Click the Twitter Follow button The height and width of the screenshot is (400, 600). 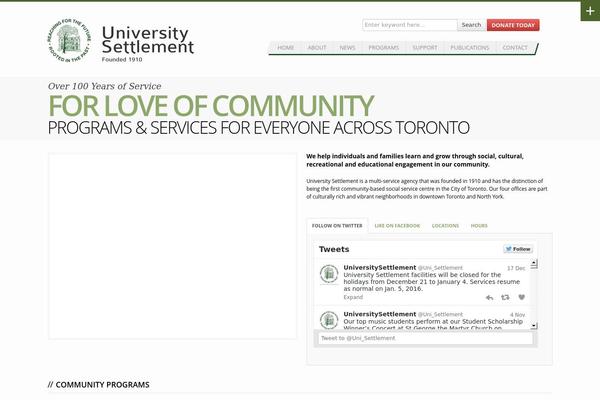(x=518, y=249)
